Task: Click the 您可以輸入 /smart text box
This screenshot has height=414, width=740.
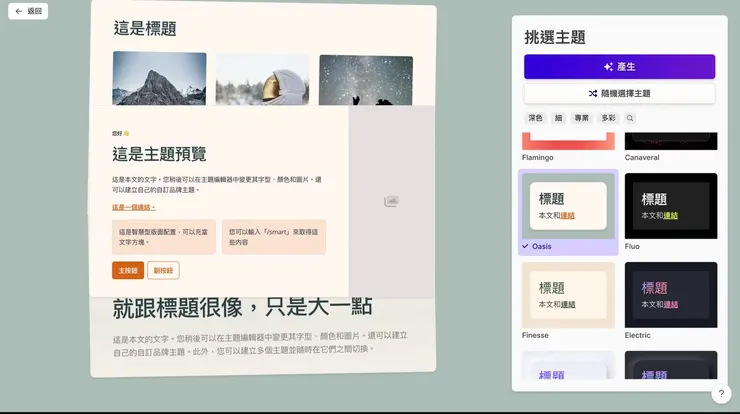Action: [274, 237]
